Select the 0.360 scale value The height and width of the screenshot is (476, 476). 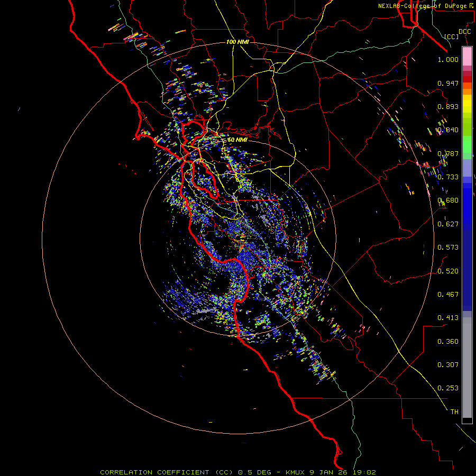[x=448, y=342]
